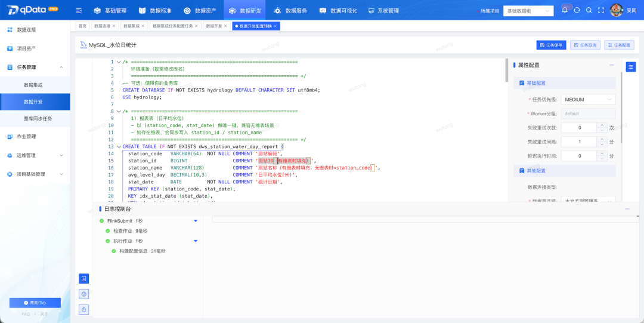The width and height of the screenshot is (644, 323).
Task: Open the 帮助中心 button
Action: (35, 303)
